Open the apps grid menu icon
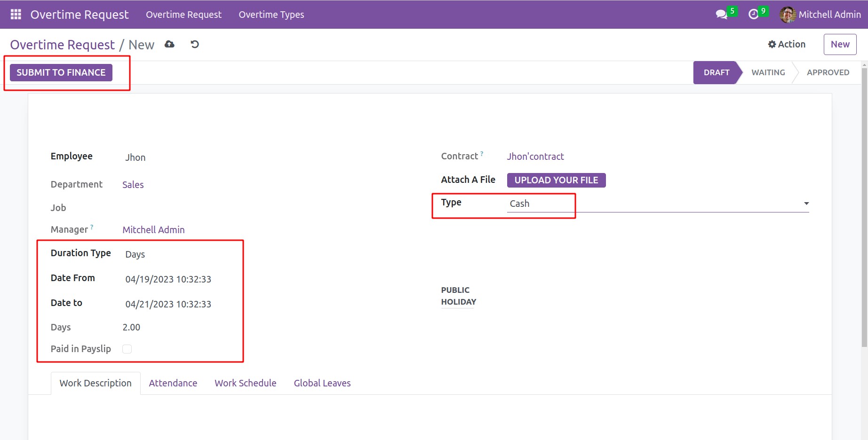Screen dimensions: 868x440 (x=16, y=15)
